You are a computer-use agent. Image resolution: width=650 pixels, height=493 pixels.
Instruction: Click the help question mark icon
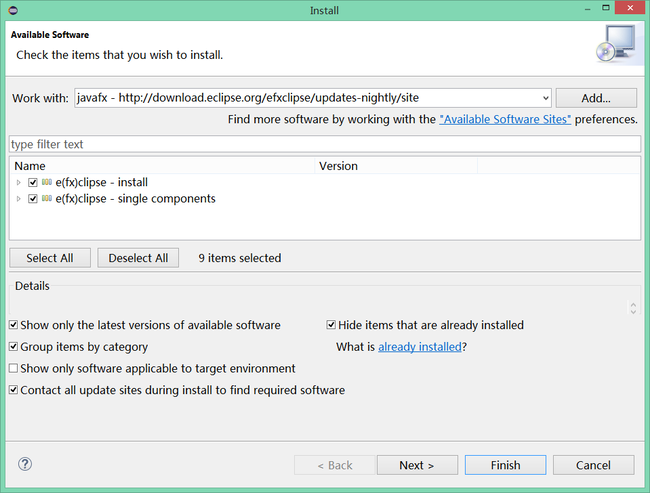point(25,464)
